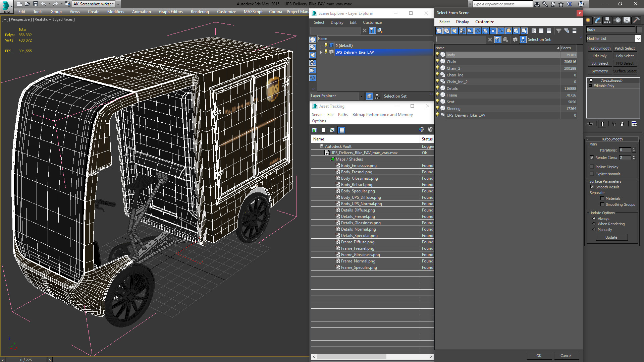Click Remove modifier from stack trash icon
The height and width of the screenshot is (362, 644).
pos(622,124)
